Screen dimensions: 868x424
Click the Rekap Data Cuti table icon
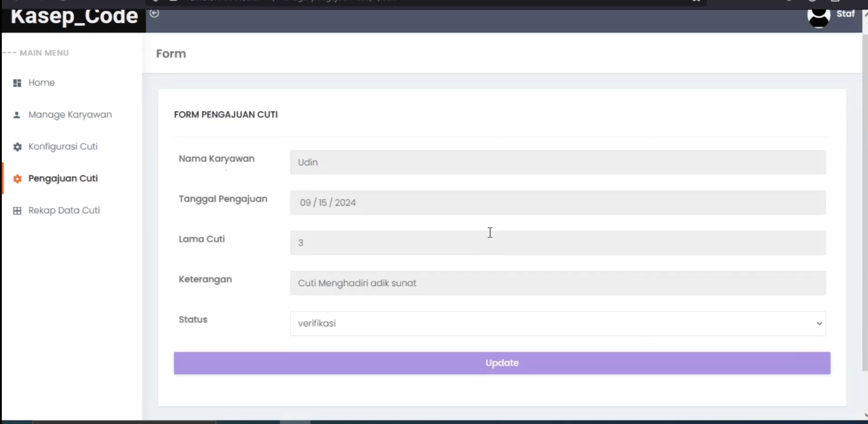coord(17,211)
